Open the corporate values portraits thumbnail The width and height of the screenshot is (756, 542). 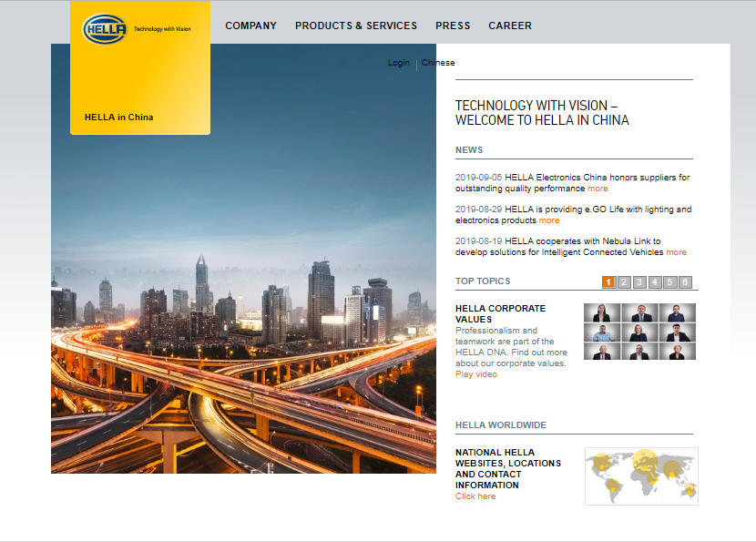[639, 332]
